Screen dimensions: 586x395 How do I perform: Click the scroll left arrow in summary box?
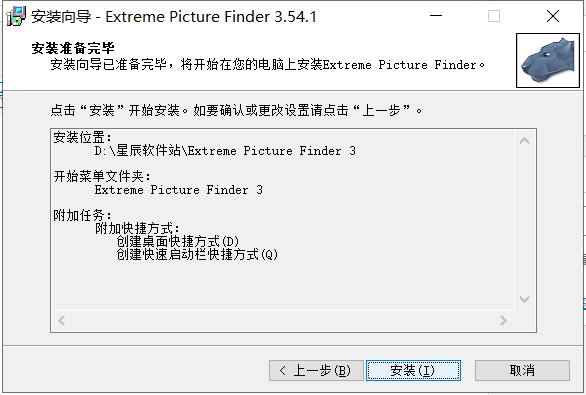coord(62,320)
